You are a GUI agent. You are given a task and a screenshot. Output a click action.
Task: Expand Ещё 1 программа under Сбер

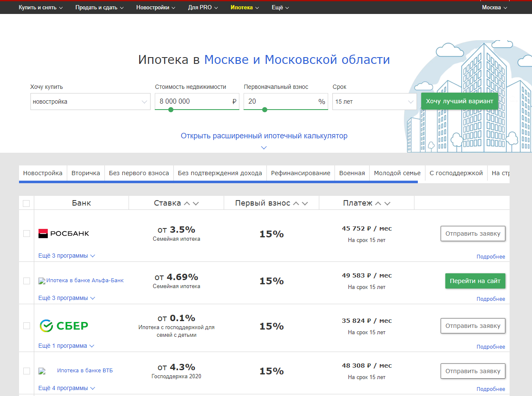pos(66,346)
